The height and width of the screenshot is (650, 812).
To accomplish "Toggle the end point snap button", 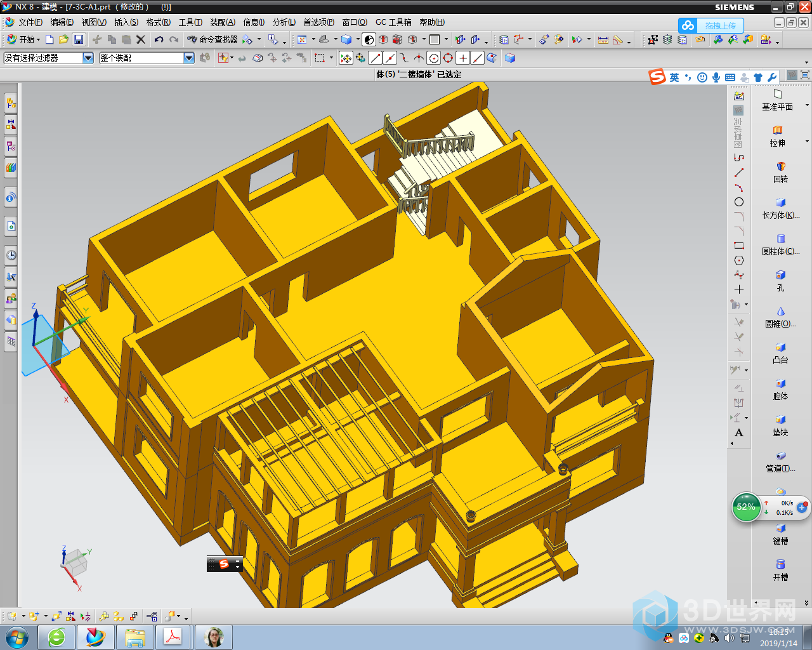I will [376, 58].
